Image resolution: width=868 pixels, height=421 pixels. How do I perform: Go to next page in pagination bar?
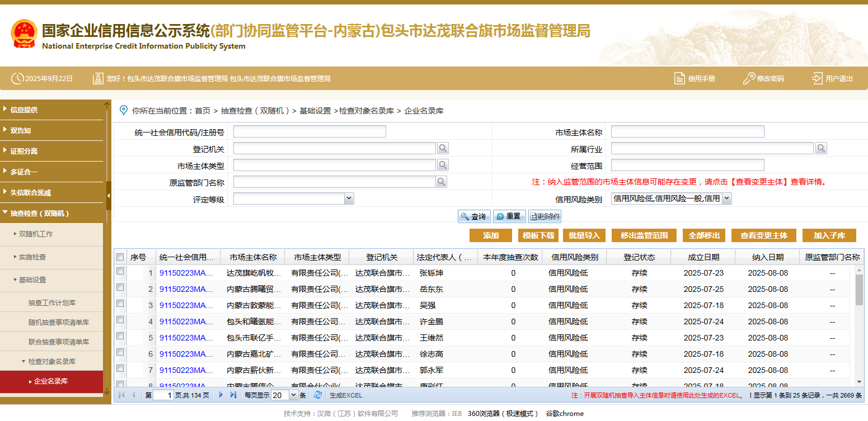point(221,395)
